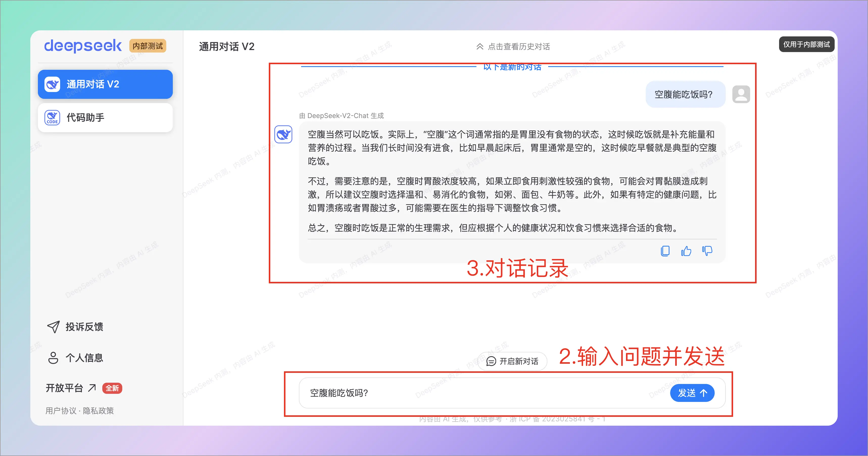
Task: Click the DeepSeek whale avatar beside response
Action: click(x=283, y=134)
